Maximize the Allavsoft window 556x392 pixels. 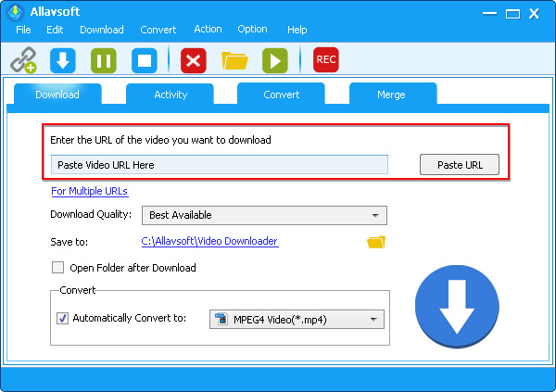coord(512,14)
